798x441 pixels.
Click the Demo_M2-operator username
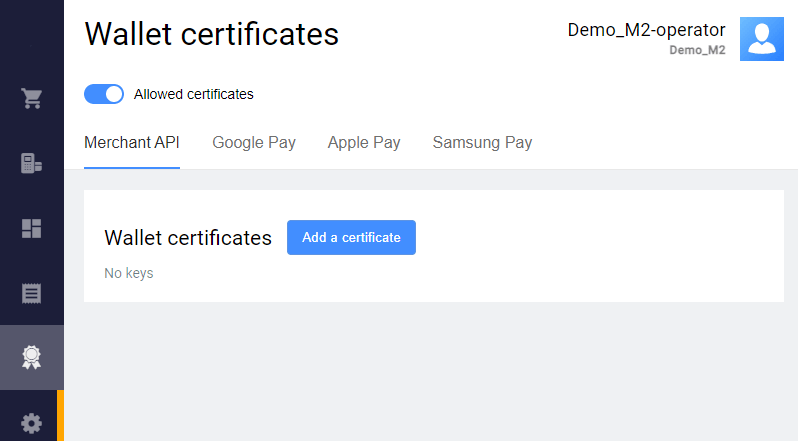[x=646, y=30]
